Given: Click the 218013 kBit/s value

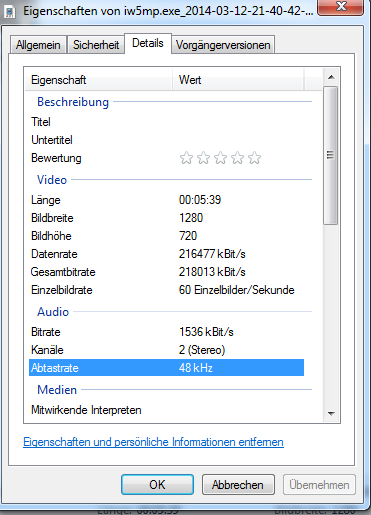Looking at the screenshot, I should pos(212,272).
